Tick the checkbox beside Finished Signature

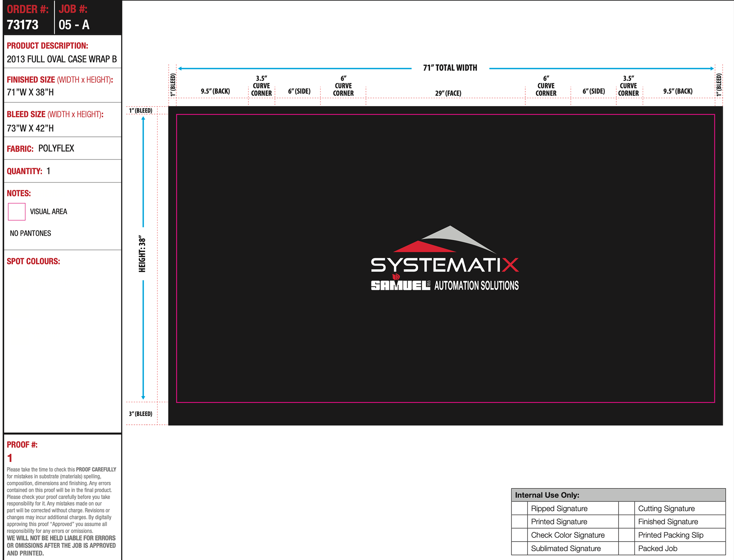tap(627, 522)
